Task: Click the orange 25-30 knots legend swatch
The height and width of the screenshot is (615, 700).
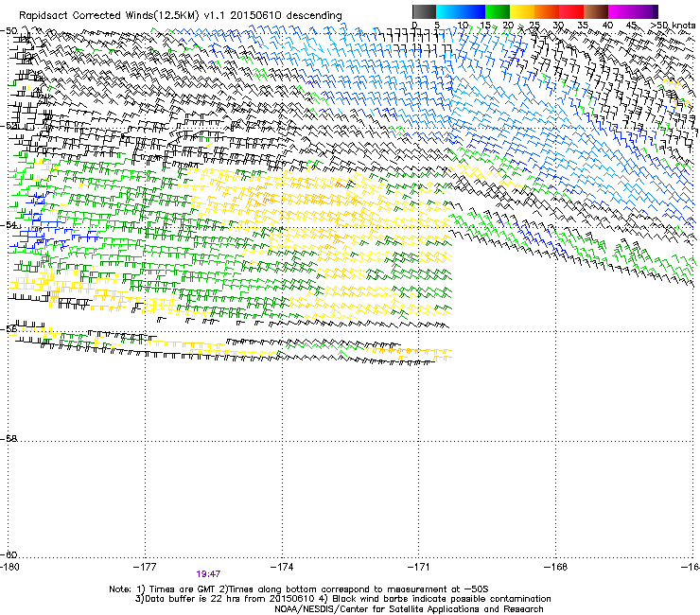Action: pyautogui.click(x=547, y=11)
